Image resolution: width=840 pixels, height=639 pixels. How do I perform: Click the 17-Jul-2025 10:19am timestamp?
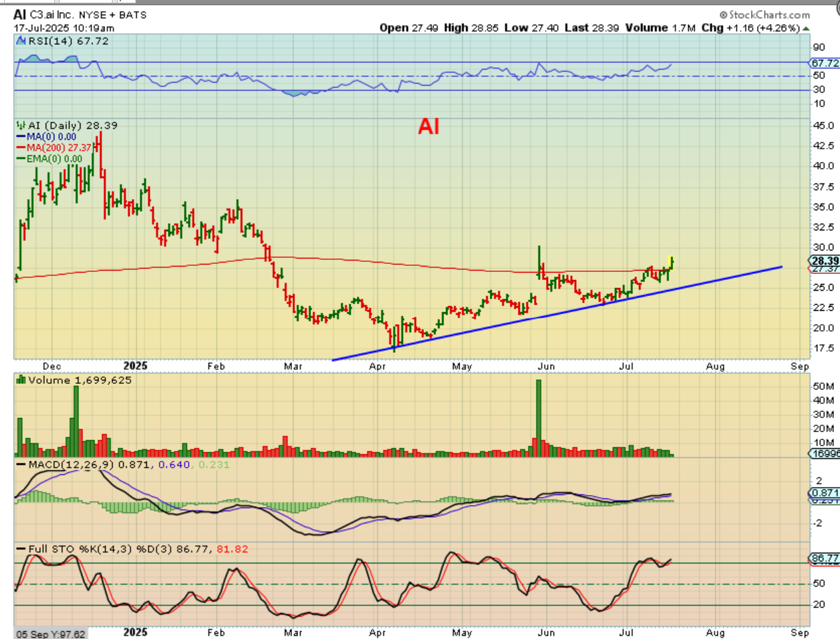[64, 28]
